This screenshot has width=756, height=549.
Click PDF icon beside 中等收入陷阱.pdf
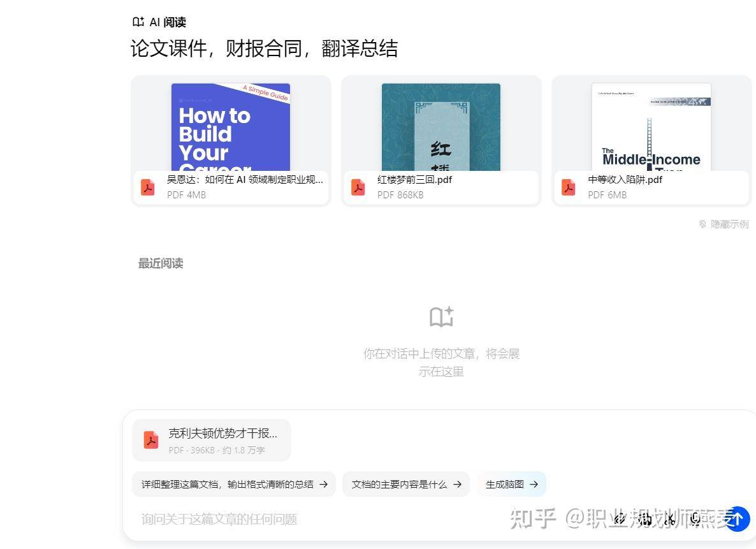tap(569, 187)
